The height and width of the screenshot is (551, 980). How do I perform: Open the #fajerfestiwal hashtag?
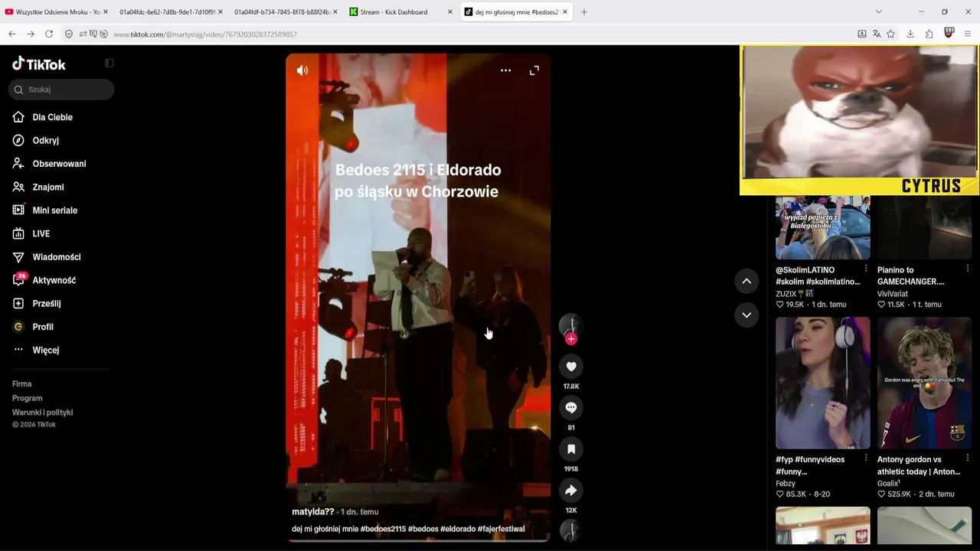501,529
